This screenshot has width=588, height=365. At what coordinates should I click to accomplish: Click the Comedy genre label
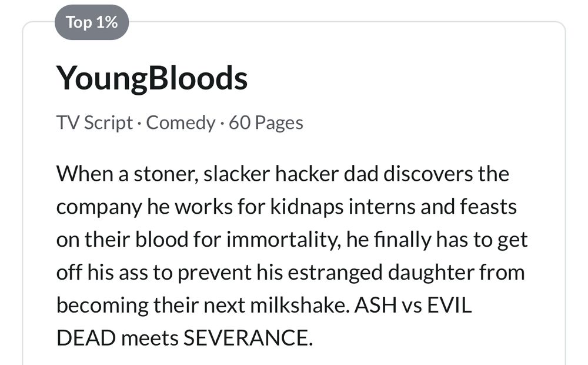pos(181,123)
